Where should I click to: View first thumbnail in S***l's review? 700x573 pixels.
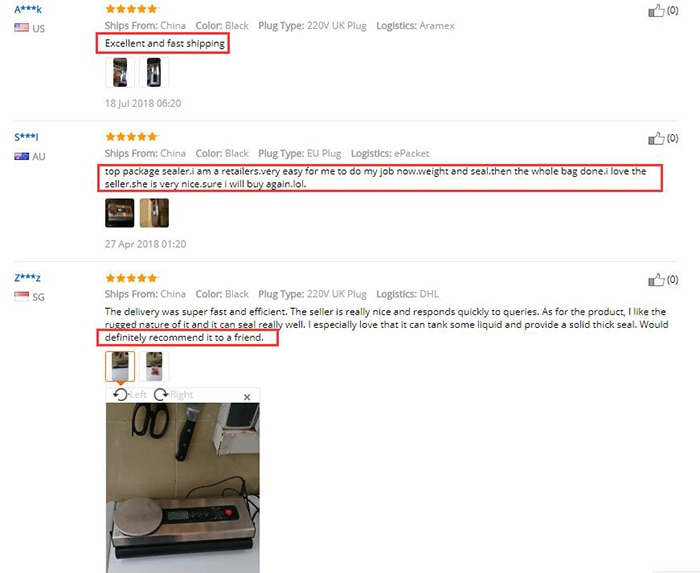120,213
